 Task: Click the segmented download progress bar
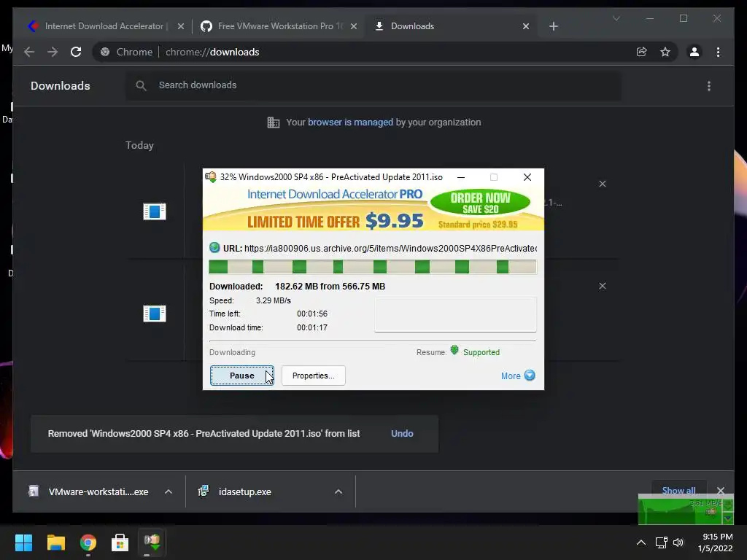(x=373, y=267)
